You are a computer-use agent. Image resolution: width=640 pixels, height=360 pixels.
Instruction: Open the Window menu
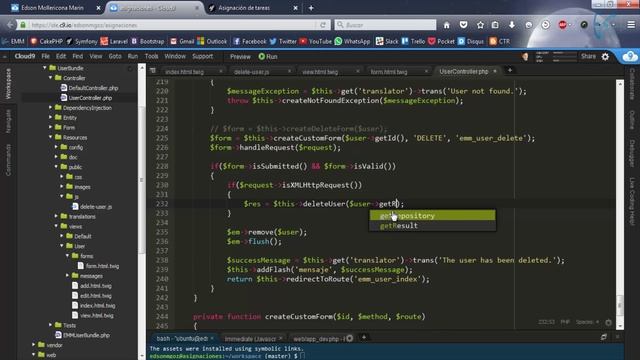coord(175,56)
